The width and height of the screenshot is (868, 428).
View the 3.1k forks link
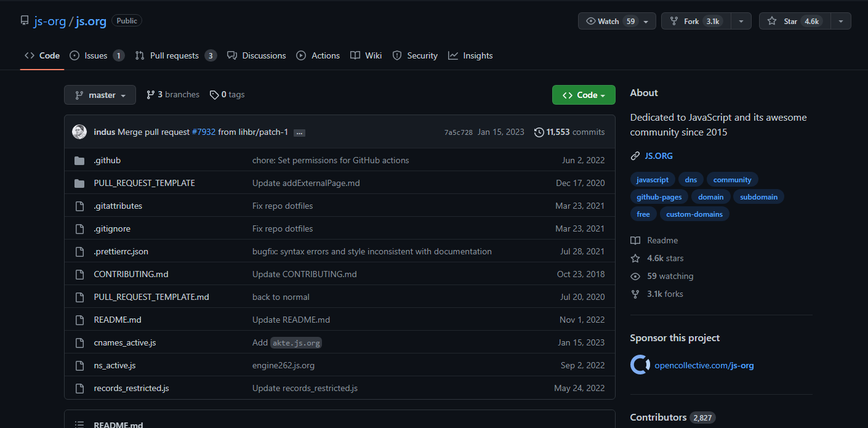(x=657, y=294)
